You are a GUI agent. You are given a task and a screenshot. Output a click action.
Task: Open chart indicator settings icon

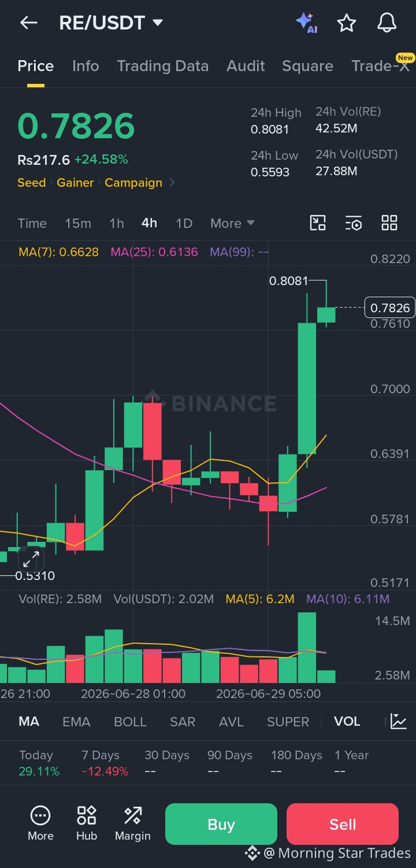pos(354,223)
